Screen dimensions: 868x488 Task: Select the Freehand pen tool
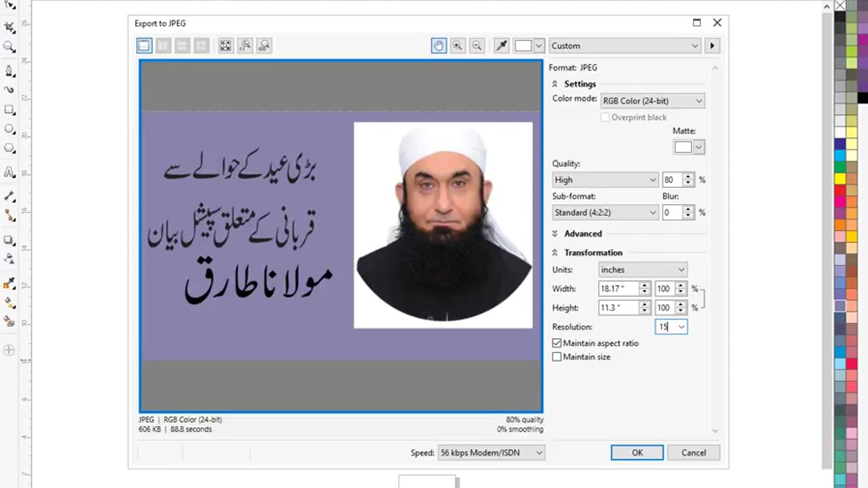pyautogui.click(x=9, y=70)
